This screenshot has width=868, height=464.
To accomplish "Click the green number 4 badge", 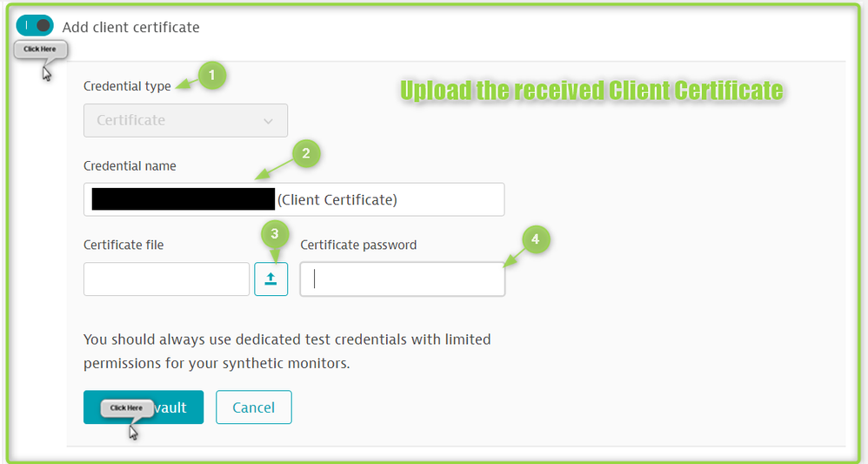I will point(536,238).
